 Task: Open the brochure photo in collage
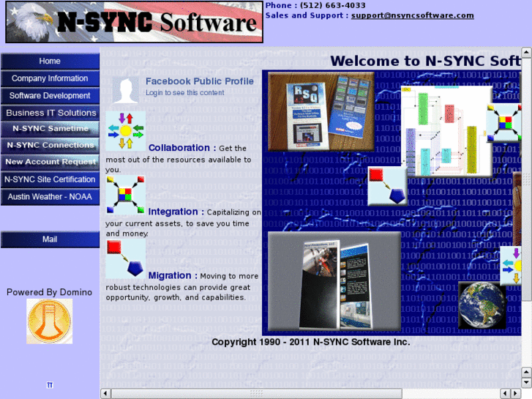pyautogui.click(x=334, y=282)
